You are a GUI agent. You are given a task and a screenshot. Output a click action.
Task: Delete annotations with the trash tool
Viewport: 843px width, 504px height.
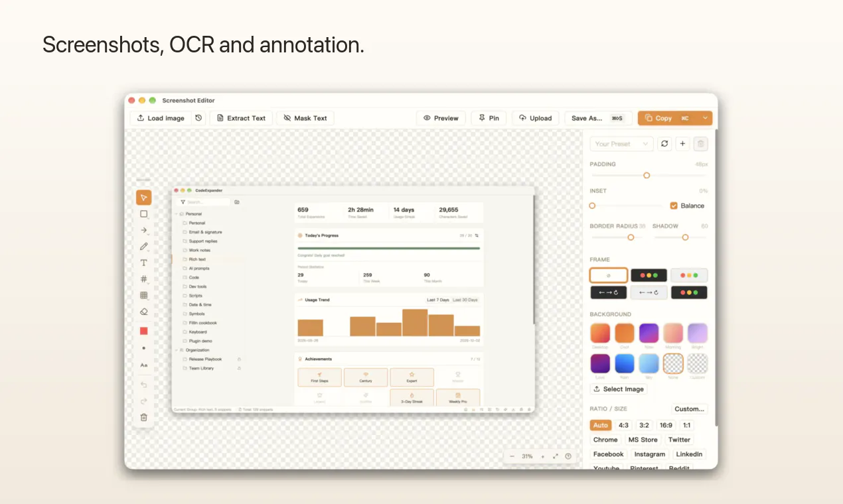point(144,417)
